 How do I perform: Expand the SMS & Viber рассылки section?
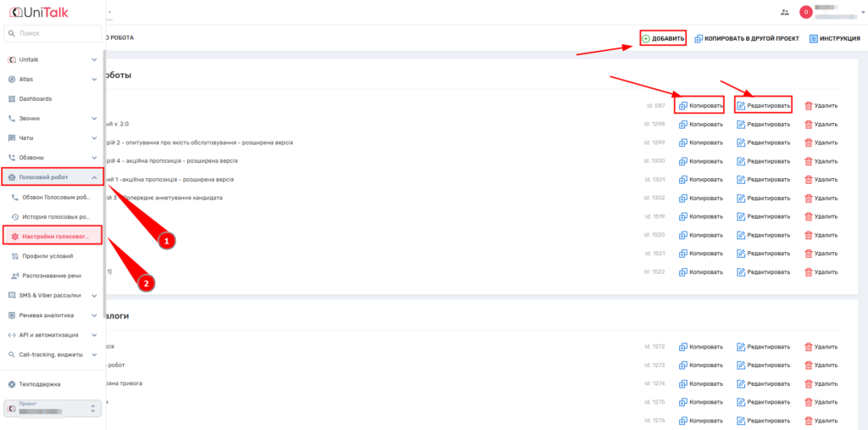[93, 295]
